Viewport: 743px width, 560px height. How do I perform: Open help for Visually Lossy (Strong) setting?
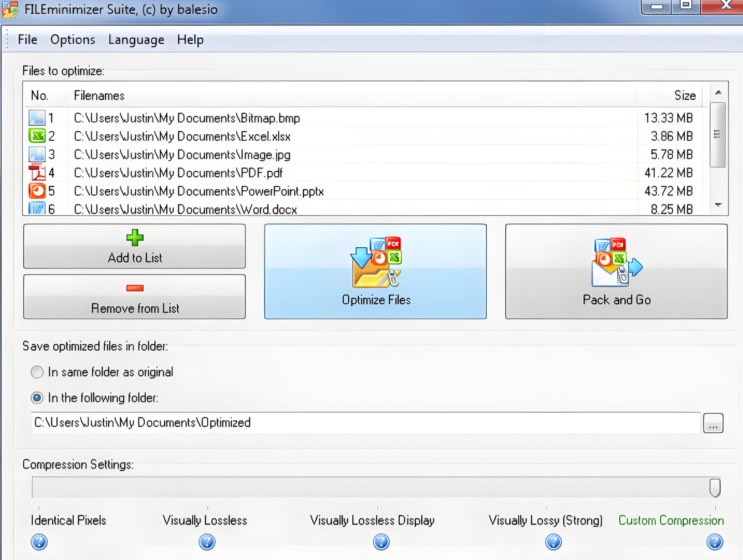click(553, 542)
